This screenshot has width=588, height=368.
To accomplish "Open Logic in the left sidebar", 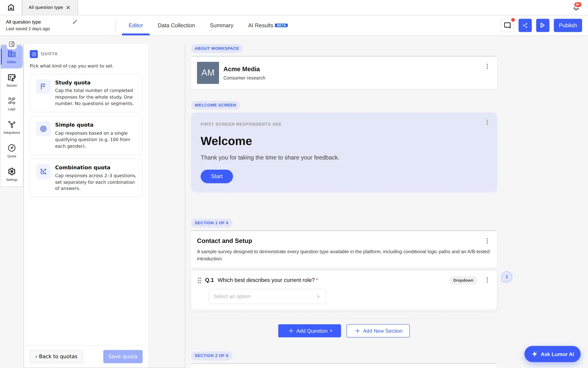I will pos(12,104).
